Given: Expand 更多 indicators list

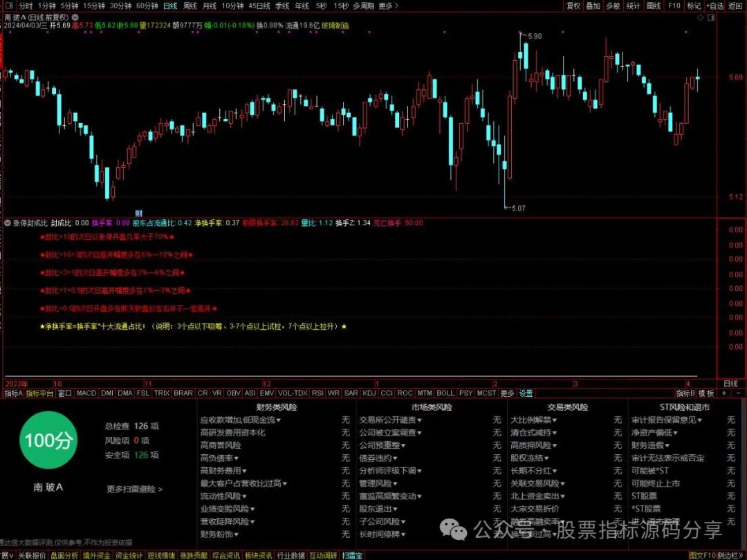Looking at the screenshot, I should tap(508, 393).
